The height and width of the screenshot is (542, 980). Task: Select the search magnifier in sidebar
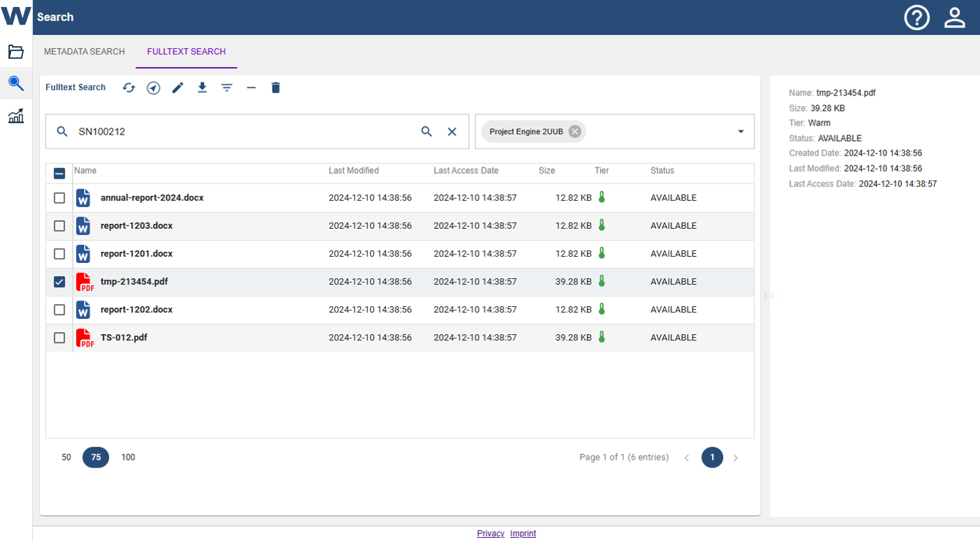click(x=16, y=84)
